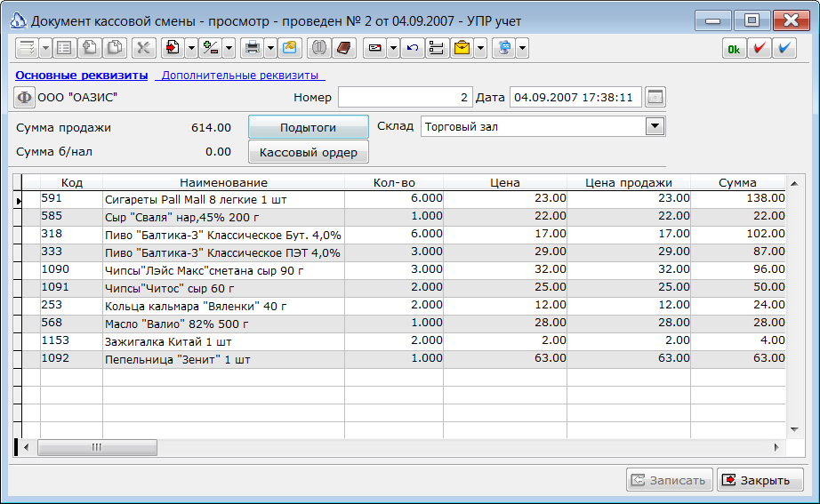Click the structure tree icon in the toolbar
820x504 pixels.
point(437,48)
